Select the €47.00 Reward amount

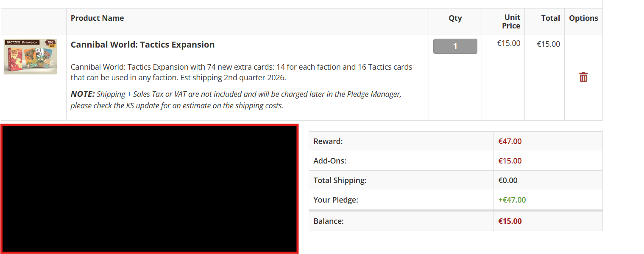[x=510, y=141]
